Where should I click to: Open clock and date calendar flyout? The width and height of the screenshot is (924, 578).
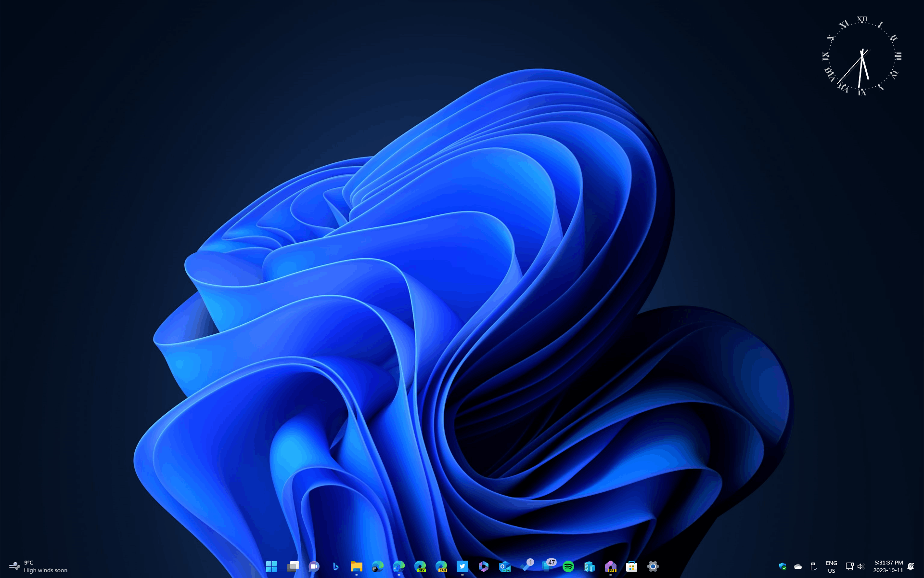888,566
